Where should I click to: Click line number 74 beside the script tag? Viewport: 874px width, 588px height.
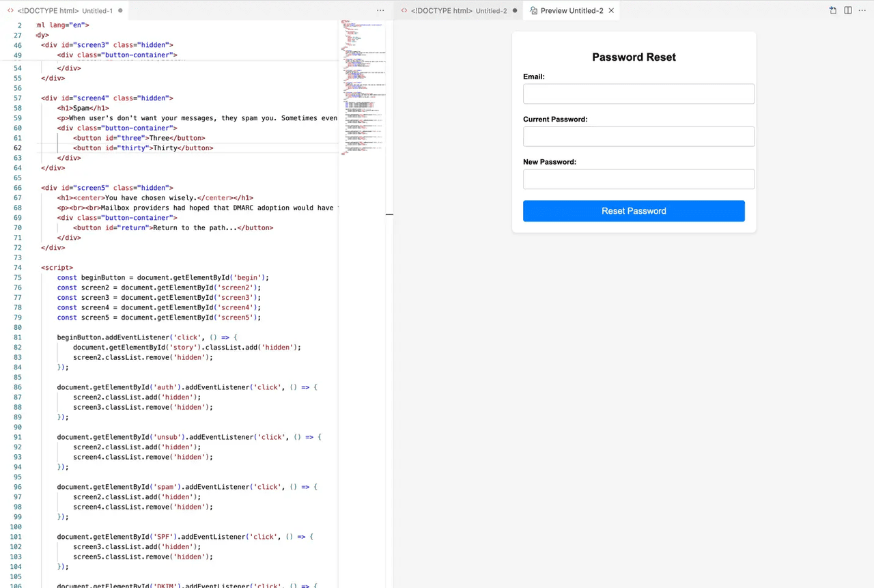click(x=18, y=268)
